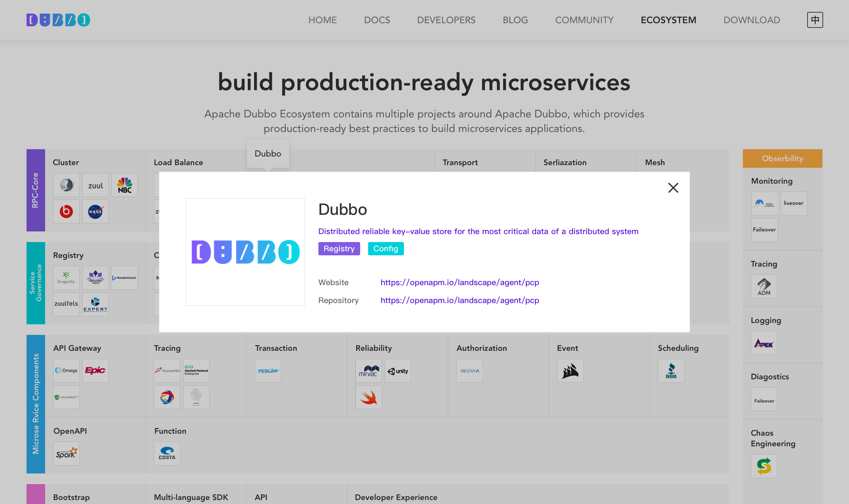Select the Omega tile under API Gateway

click(x=66, y=370)
